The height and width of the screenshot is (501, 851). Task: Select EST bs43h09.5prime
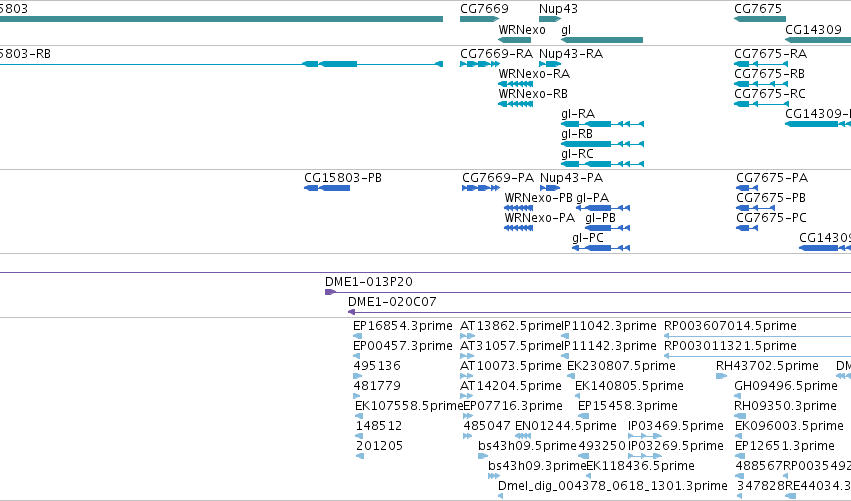tap(527, 447)
